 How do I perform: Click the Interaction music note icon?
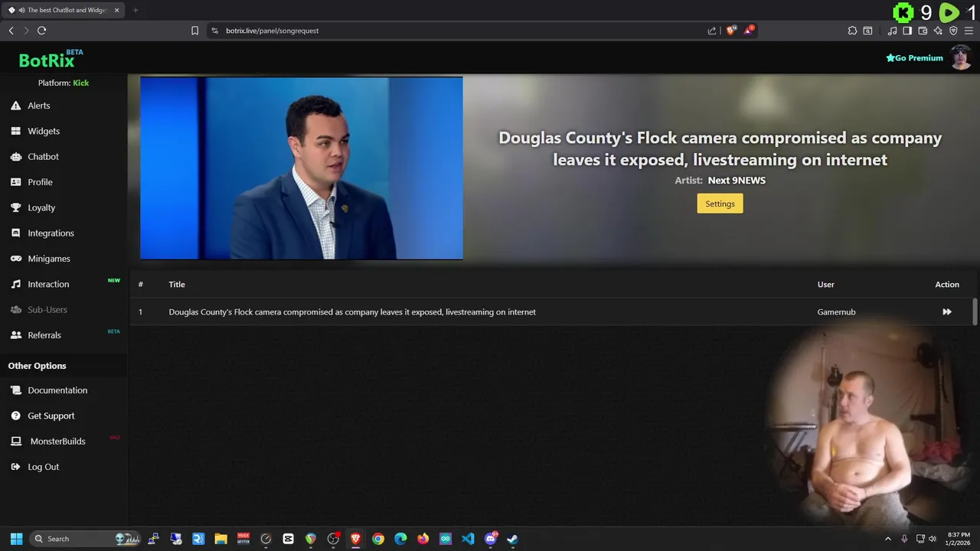(15, 284)
